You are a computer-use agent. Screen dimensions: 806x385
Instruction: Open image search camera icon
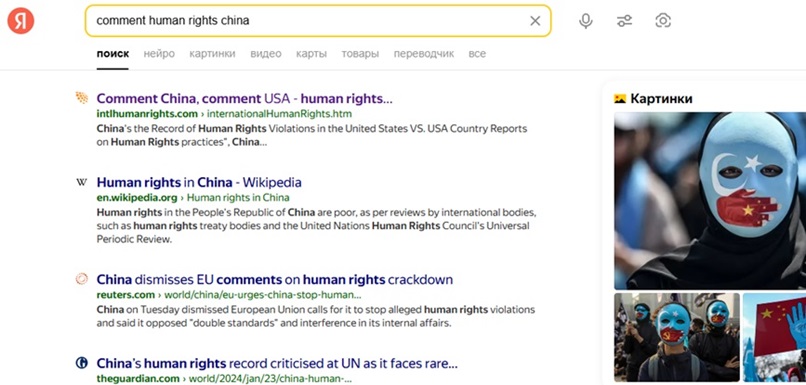(x=663, y=21)
